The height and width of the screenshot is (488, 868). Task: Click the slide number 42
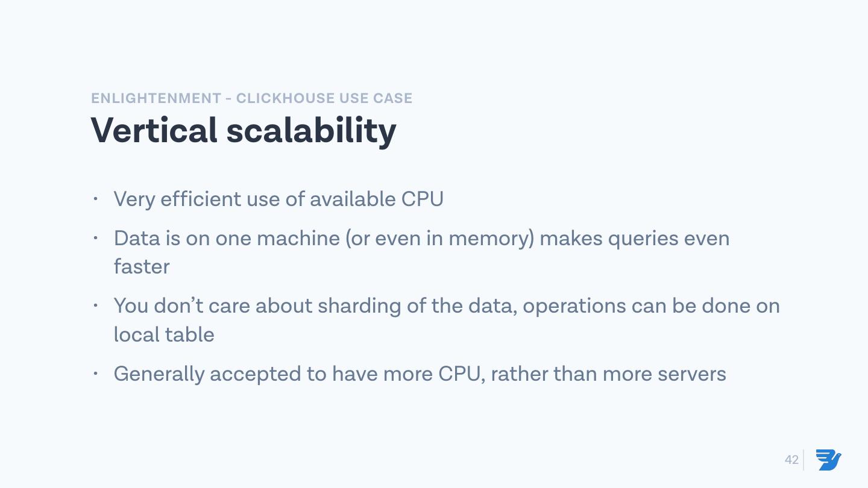coord(791,460)
